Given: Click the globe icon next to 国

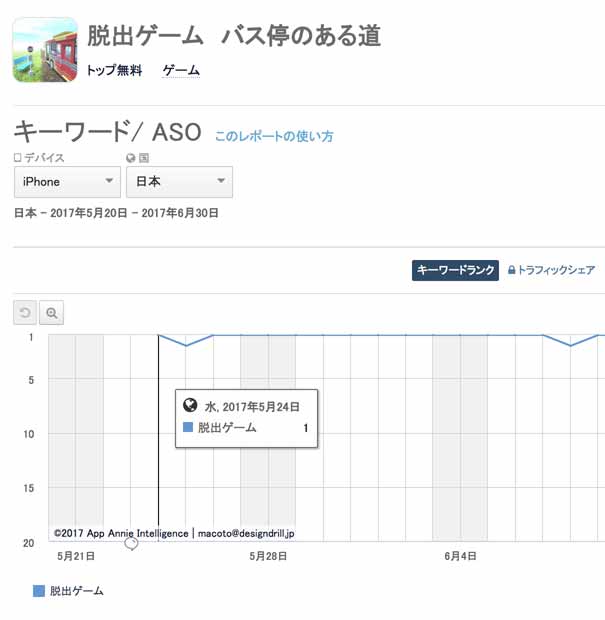Looking at the screenshot, I should click(131, 158).
